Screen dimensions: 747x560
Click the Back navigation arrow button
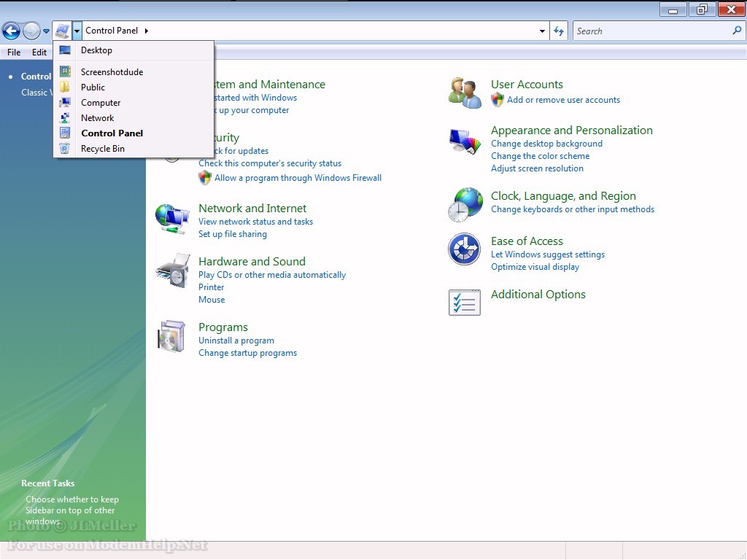point(11,31)
